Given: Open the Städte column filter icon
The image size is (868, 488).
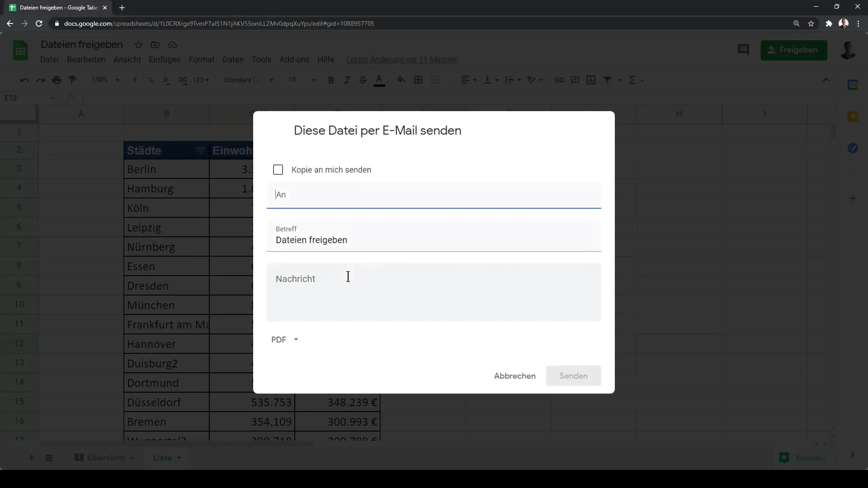Looking at the screenshot, I should pos(200,150).
